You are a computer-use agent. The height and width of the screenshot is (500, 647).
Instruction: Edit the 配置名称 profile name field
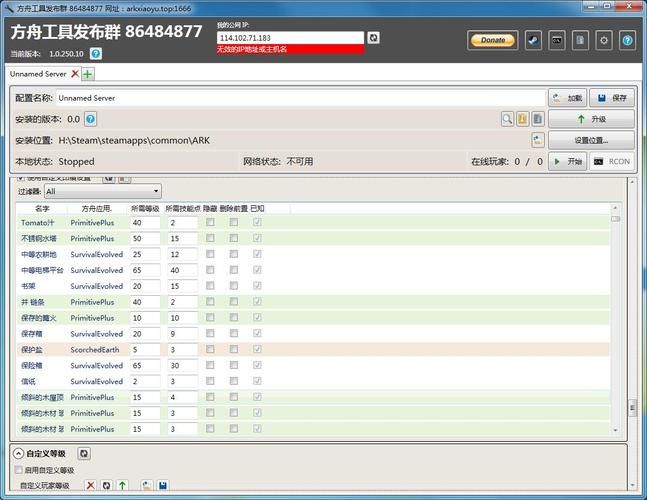(298, 98)
